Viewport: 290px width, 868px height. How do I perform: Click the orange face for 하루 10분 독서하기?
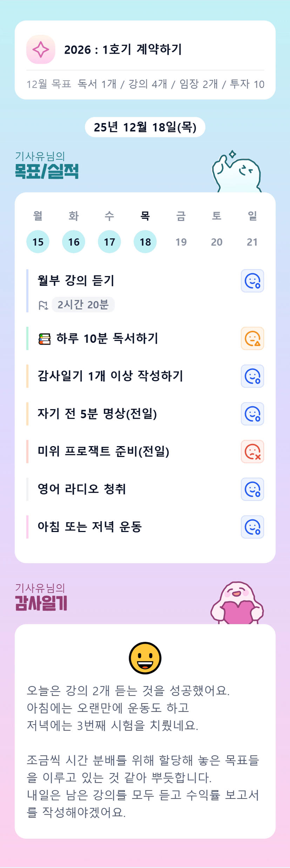tap(252, 338)
